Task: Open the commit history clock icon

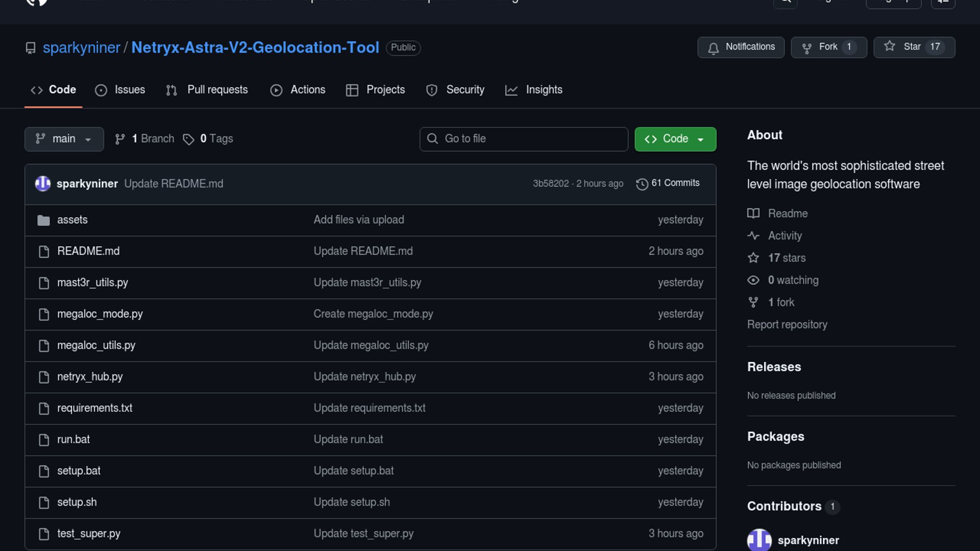Action: (x=642, y=184)
